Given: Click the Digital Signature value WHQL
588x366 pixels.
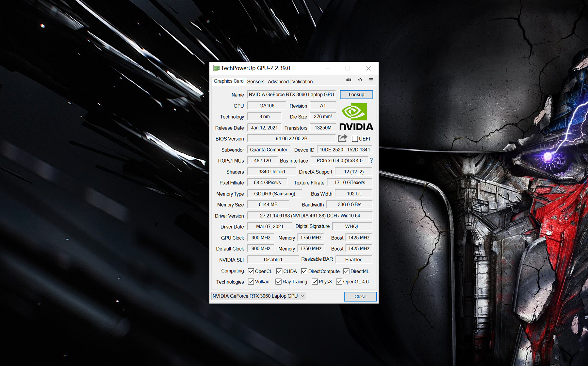Looking at the screenshot, I should tap(352, 226).
